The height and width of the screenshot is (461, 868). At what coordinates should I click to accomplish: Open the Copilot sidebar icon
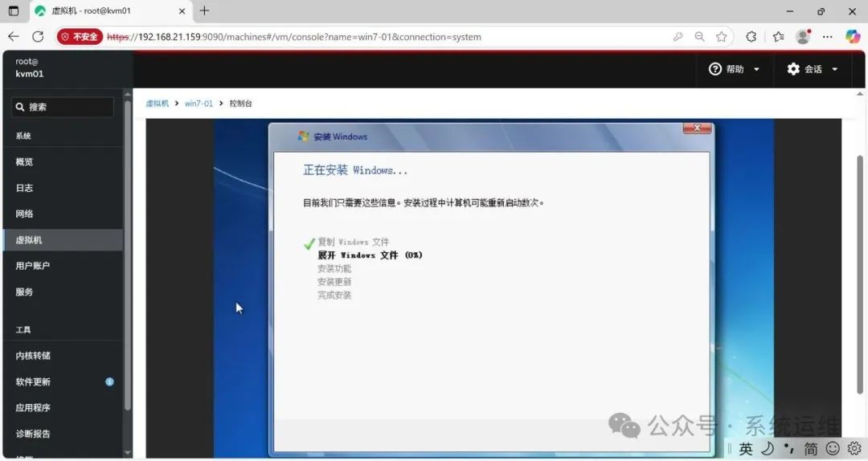pos(853,36)
